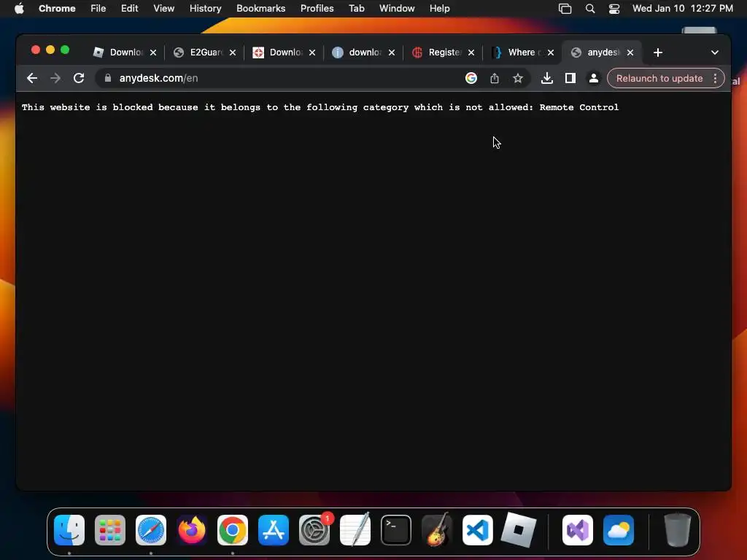Launch Firefox from the Dock

pos(192,530)
